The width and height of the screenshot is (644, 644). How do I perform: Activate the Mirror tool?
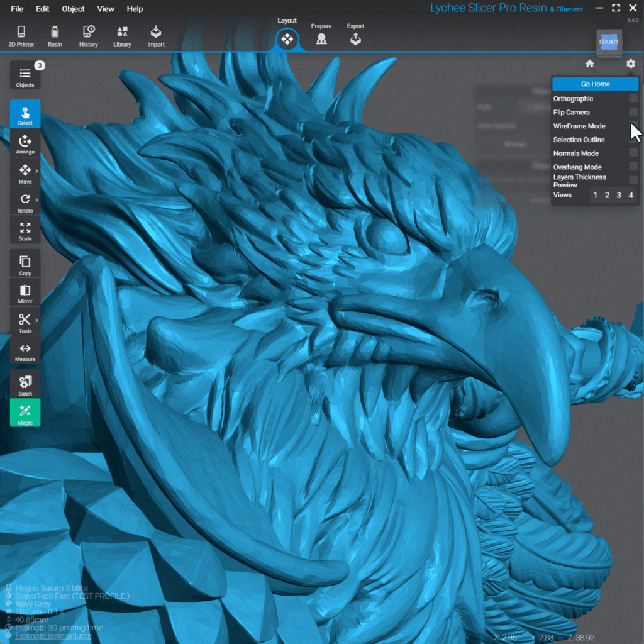[25, 292]
